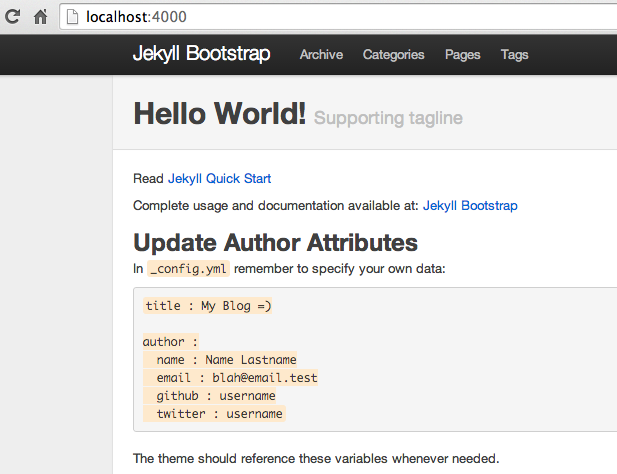
Task: Follow the Jekyll Quick Start link
Action: [220, 179]
